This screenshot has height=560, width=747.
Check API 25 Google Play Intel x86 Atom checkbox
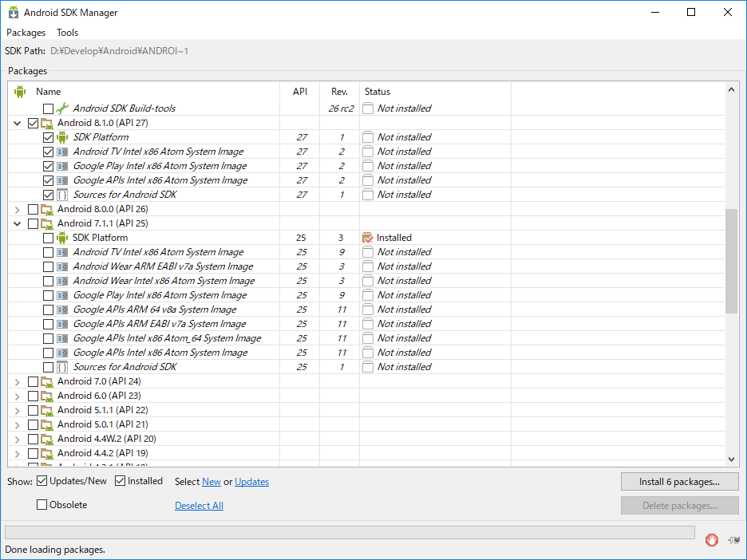point(48,296)
